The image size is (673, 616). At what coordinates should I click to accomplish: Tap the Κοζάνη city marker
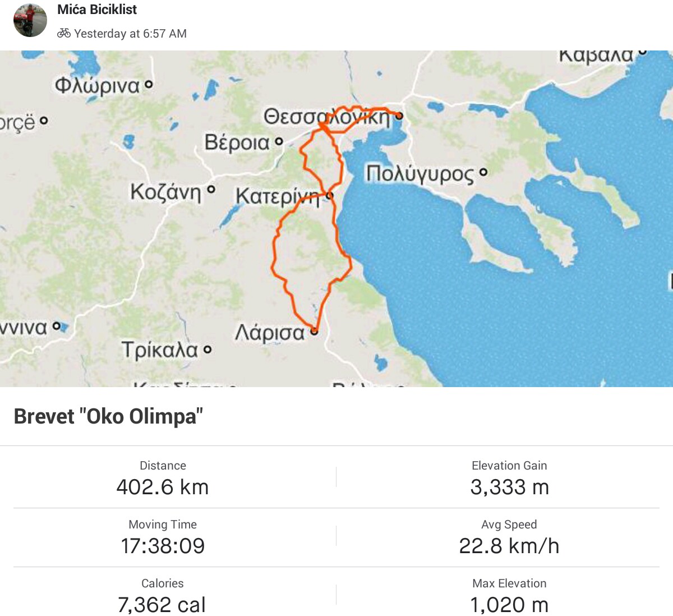pyautogui.click(x=211, y=190)
